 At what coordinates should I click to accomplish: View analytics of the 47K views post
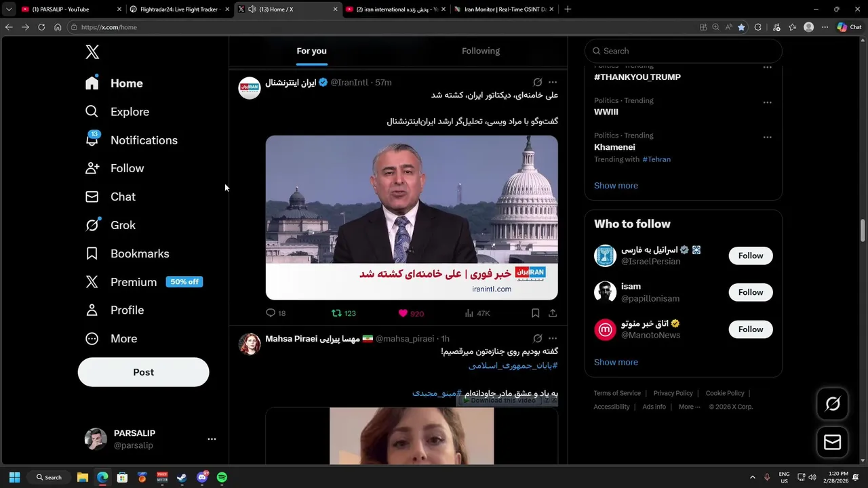(x=477, y=313)
